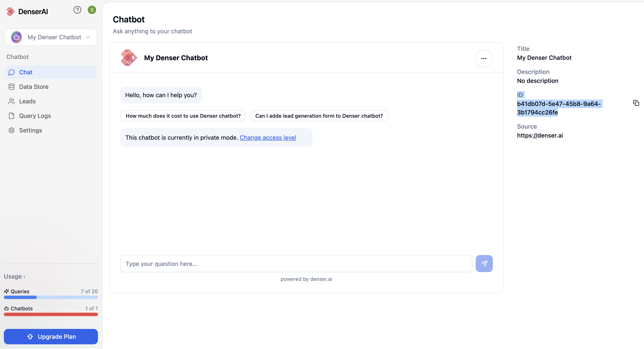Screen dimensions: 644x349
Task: Click the red Denser logo in chat header
Action: tap(129, 58)
